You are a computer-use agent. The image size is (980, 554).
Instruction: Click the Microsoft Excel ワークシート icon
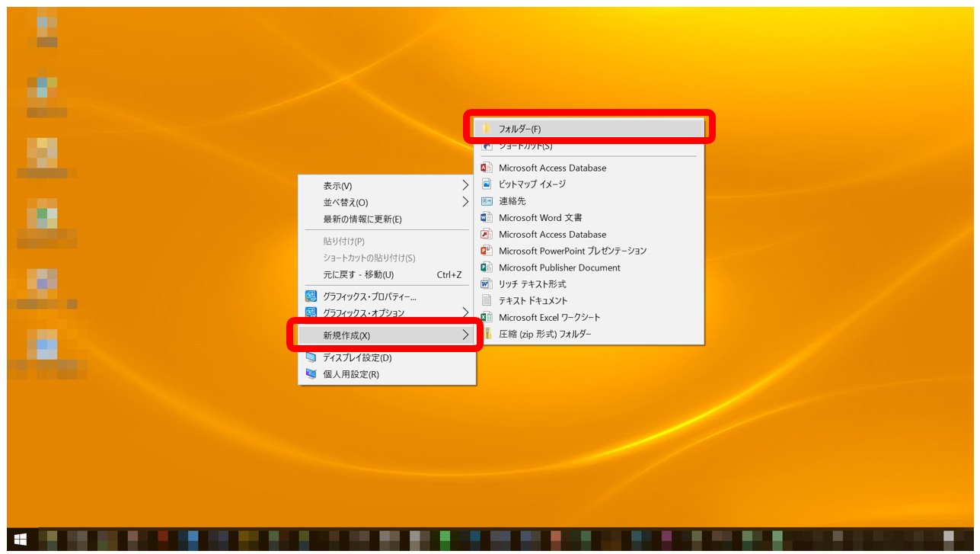(487, 317)
